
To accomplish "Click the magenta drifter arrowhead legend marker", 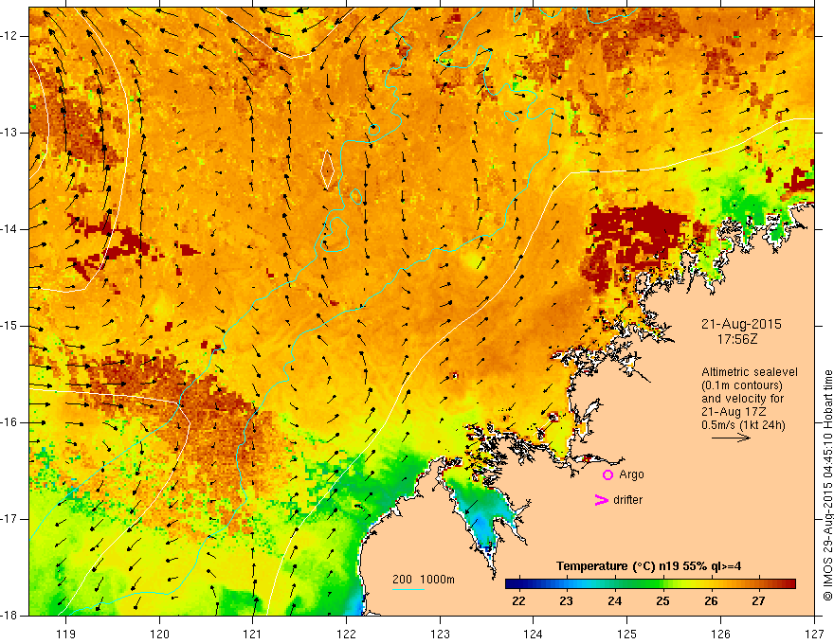I will [601, 500].
